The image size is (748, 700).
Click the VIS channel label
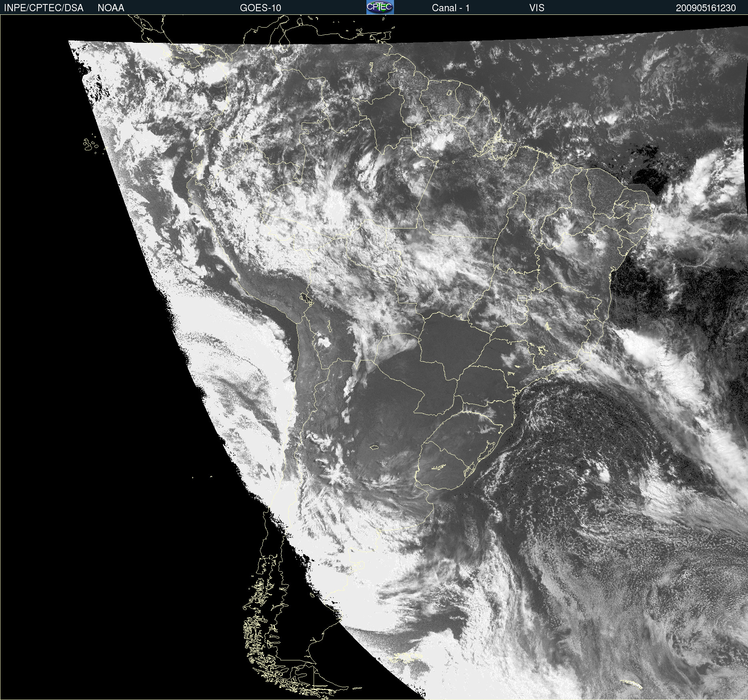pyautogui.click(x=537, y=8)
